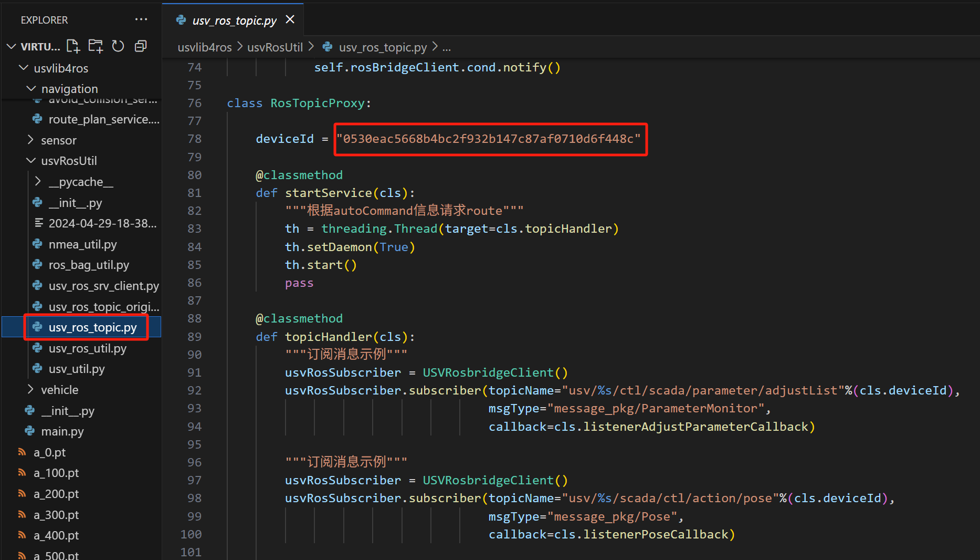Collapse all folders in Explorer

pyautogui.click(x=141, y=46)
